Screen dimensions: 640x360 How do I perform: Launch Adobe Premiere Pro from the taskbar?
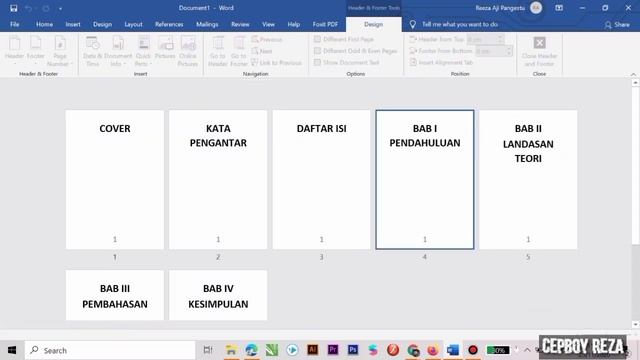333,350
